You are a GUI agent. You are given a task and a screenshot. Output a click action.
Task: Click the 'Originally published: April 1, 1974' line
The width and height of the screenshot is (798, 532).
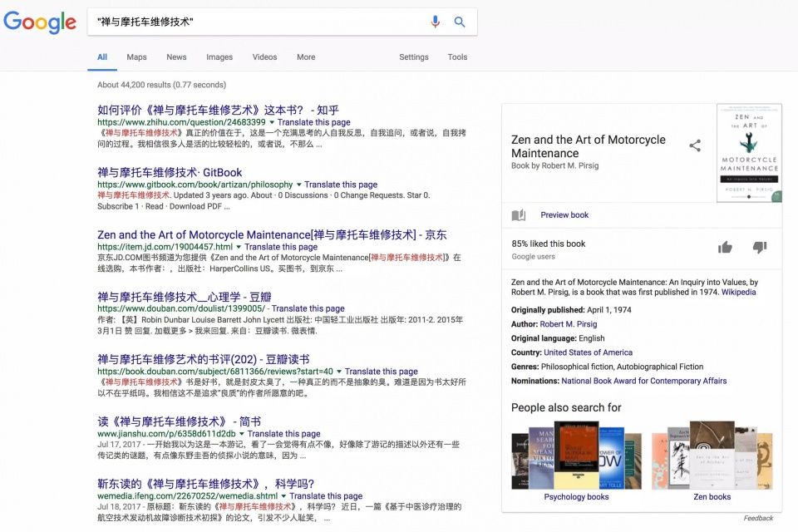[571, 309]
